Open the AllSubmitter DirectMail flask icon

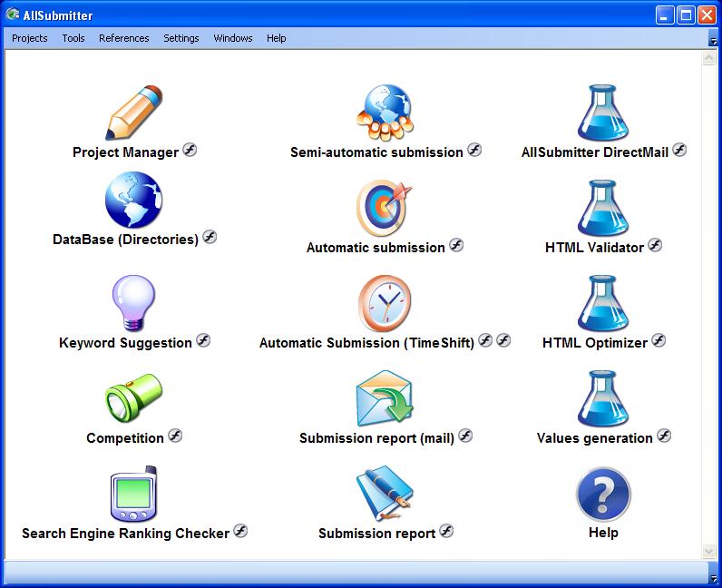coord(603,113)
